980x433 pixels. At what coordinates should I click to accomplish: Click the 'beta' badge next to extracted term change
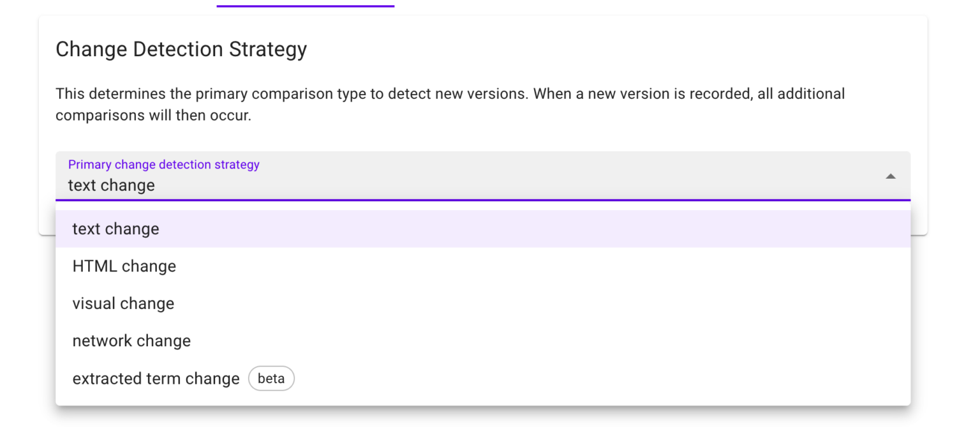point(271,378)
